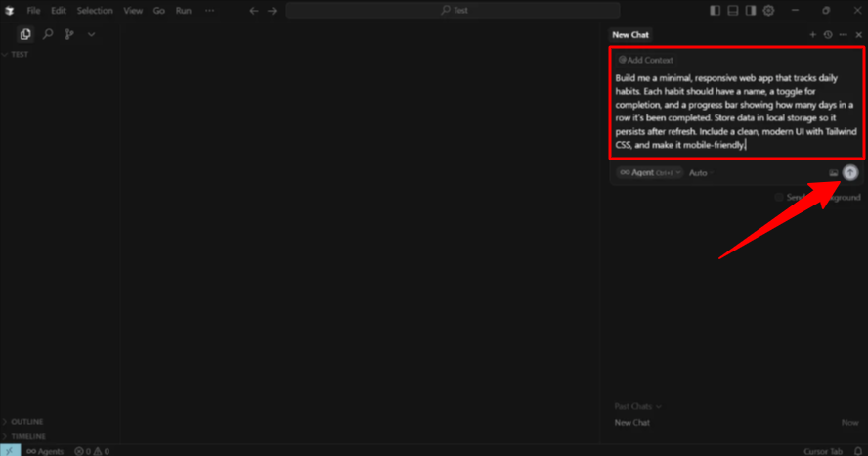Image resolution: width=868 pixels, height=456 pixels.
Task: Click the notifications bell in status bar
Action: 857,451
